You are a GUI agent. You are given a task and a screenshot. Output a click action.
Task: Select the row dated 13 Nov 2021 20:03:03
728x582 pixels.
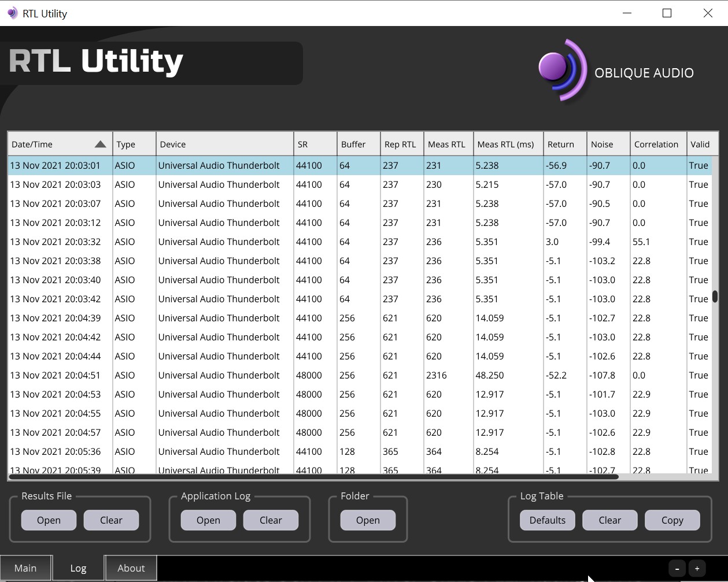pyautogui.click(x=360, y=184)
